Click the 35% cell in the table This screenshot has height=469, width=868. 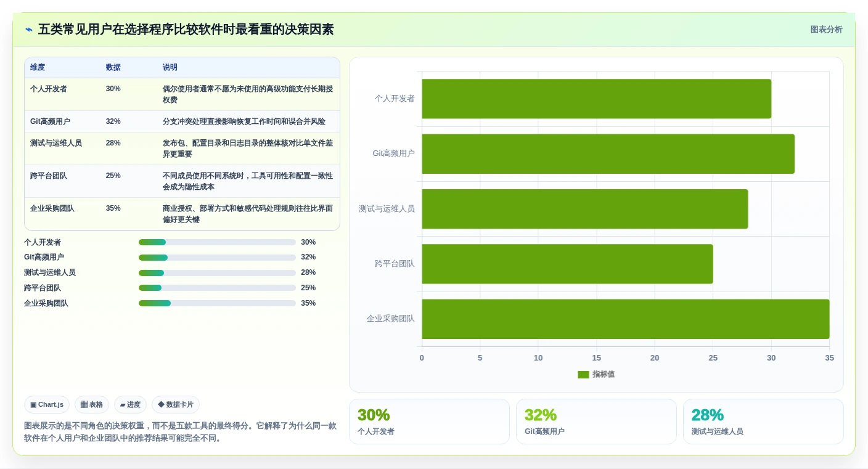click(113, 208)
